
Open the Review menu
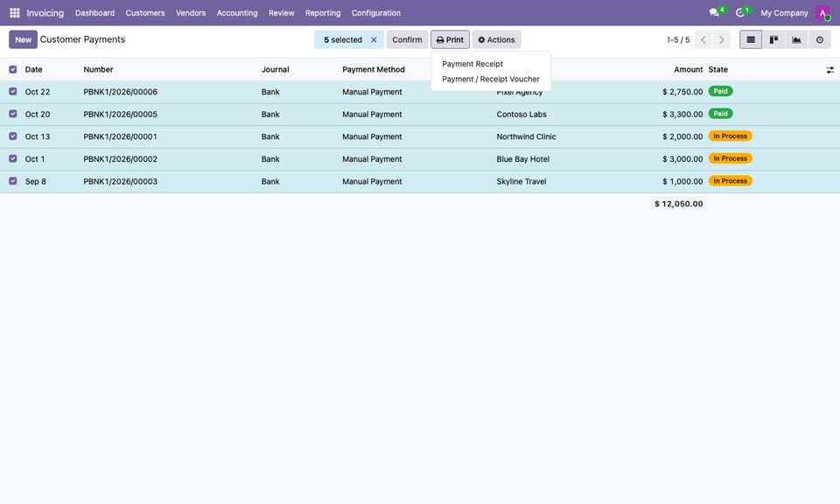pyautogui.click(x=281, y=13)
